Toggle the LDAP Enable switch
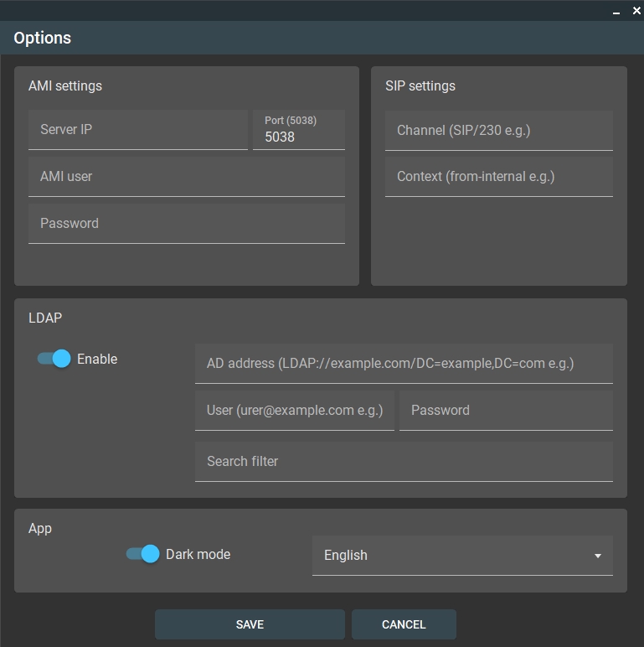The width and height of the screenshot is (644, 647). point(54,359)
